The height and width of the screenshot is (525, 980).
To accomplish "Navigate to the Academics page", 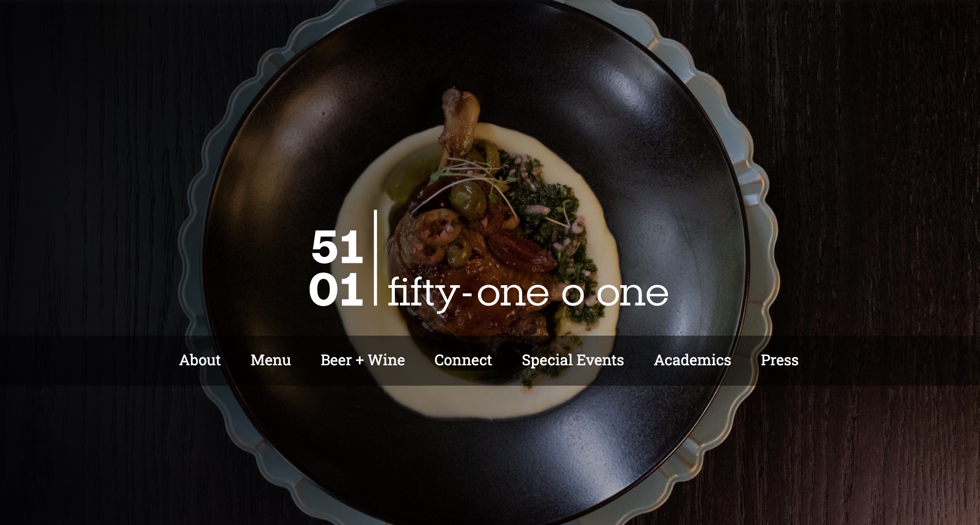I will click(692, 360).
